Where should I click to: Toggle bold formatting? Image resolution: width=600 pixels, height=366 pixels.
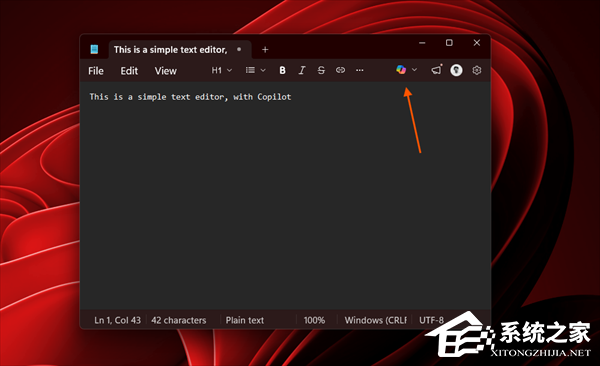[282, 70]
